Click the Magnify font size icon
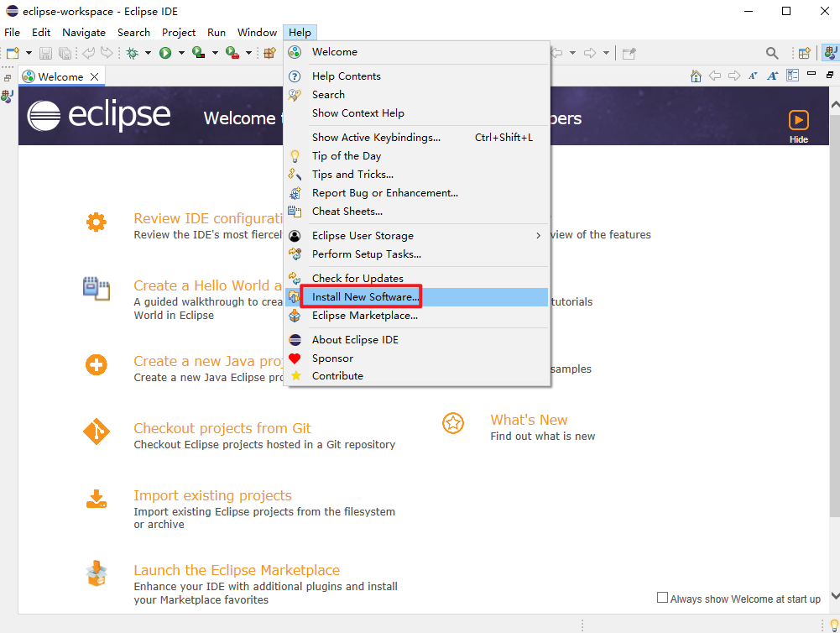The width and height of the screenshot is (840, 633). (x=772, y=76)
